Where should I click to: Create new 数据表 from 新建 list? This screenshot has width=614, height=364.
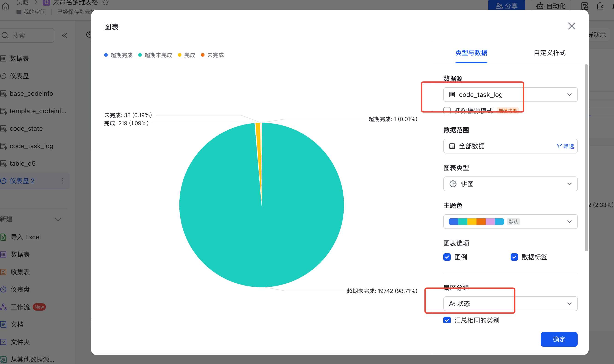pyautogui.click(x=20, y=254)
